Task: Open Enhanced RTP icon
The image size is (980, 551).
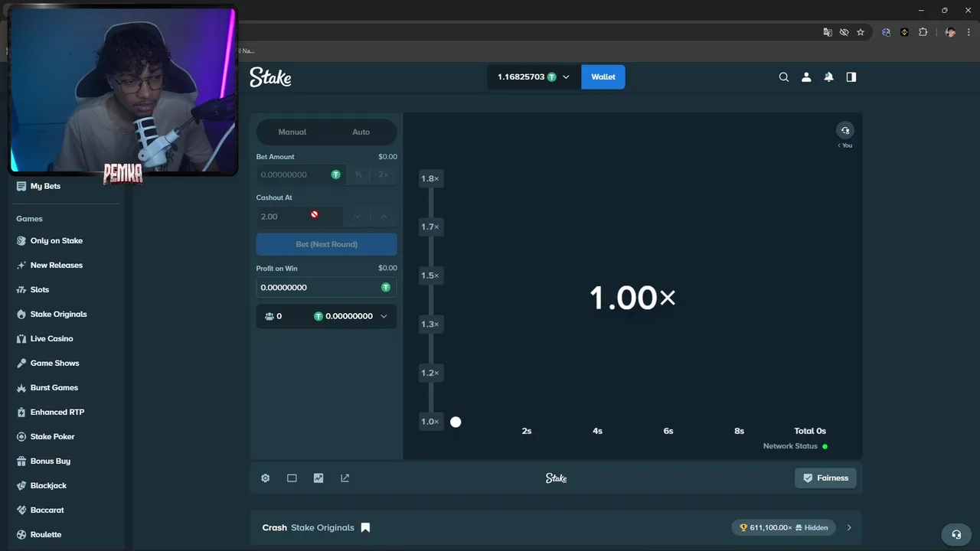Action: tap(21, 412)
